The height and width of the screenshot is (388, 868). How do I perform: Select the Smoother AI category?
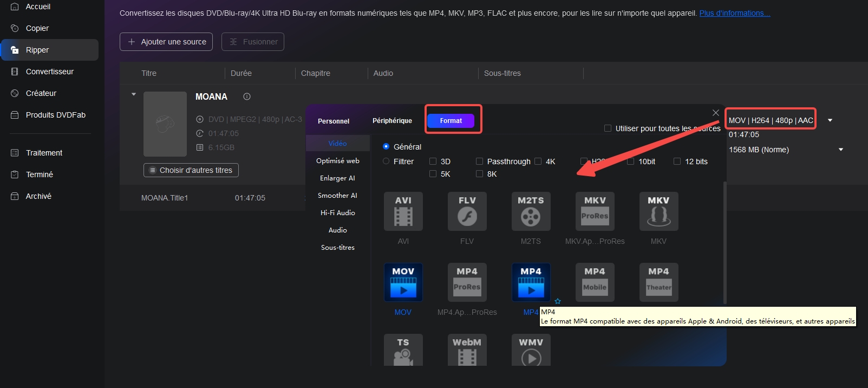338,195
